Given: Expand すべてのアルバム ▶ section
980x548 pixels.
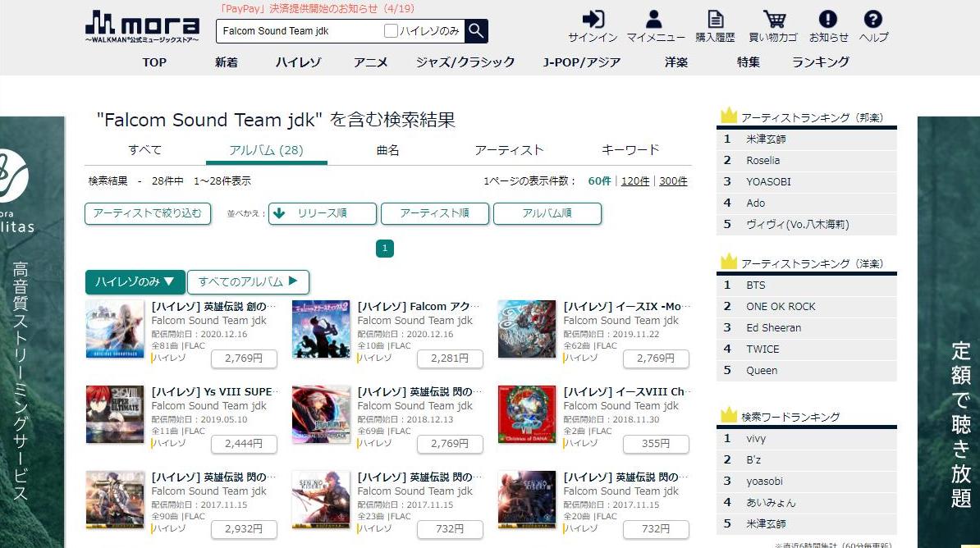Looking at the screenshot, I should (x=248, y=282).
